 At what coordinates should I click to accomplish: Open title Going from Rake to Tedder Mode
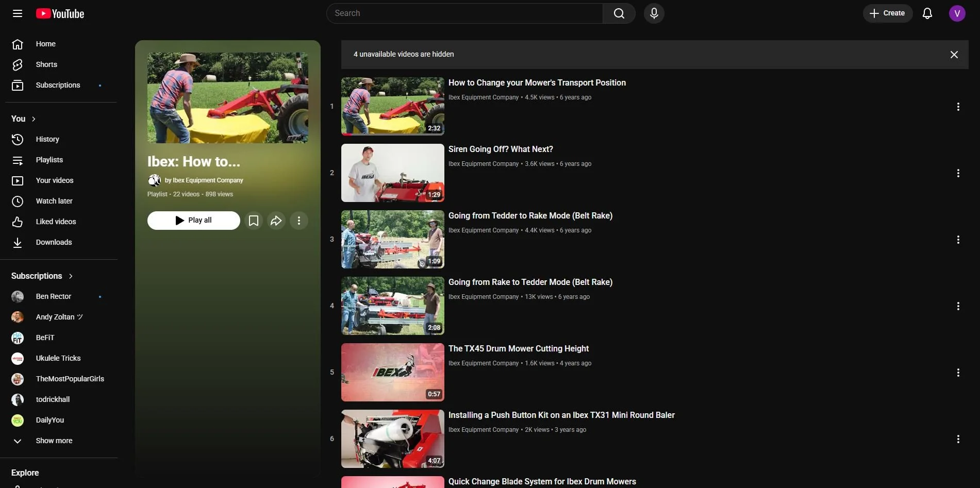click(x=530, y=282)
